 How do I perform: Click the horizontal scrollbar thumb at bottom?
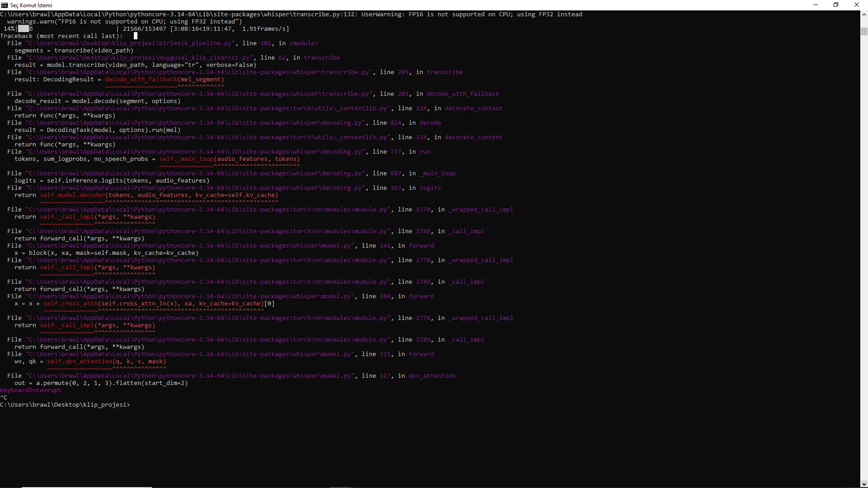pyautogui.click(x=86, y=487)
